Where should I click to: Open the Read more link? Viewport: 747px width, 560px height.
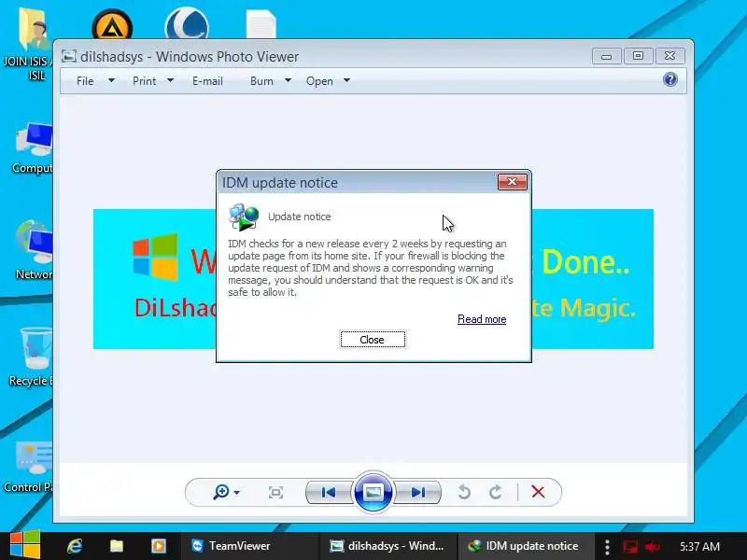point(482,319)
